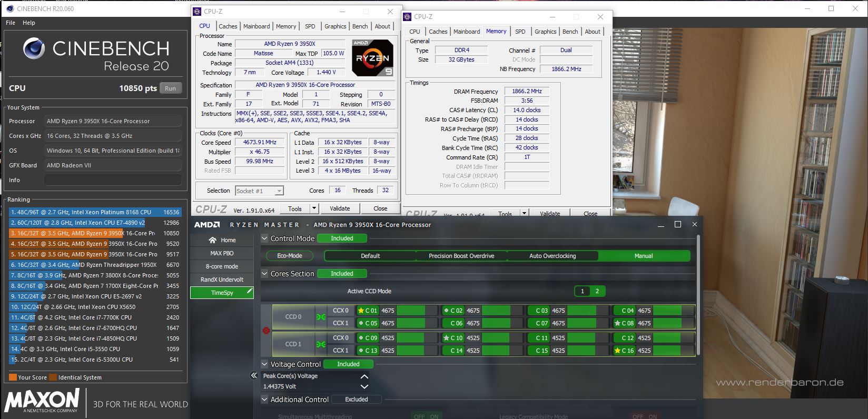868x419 pixels.
Task: Click the red gear icon beside CCD rows
Action: (266, 331)
